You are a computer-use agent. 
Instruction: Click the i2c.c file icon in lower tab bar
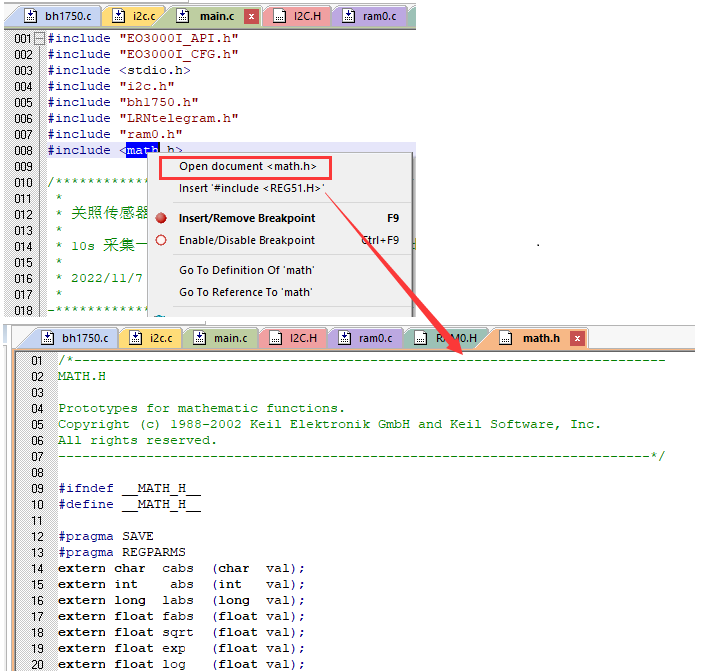136,338
